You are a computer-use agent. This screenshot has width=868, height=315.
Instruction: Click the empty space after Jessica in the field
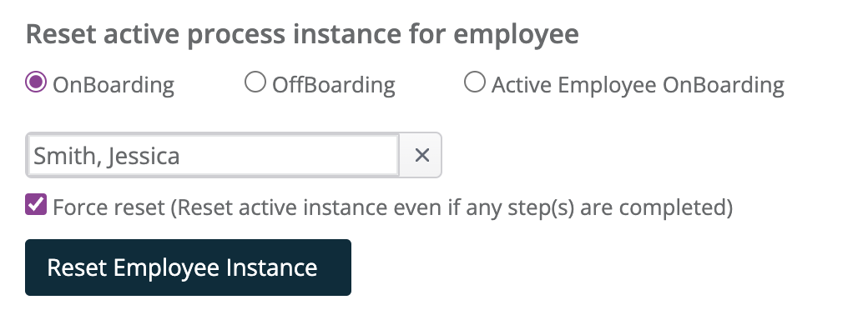(288, 155)
